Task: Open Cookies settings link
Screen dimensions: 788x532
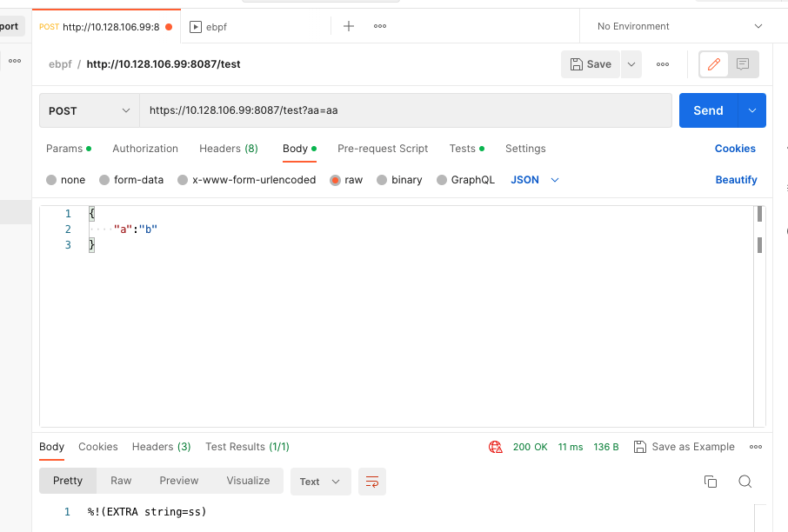Action: 735,149
